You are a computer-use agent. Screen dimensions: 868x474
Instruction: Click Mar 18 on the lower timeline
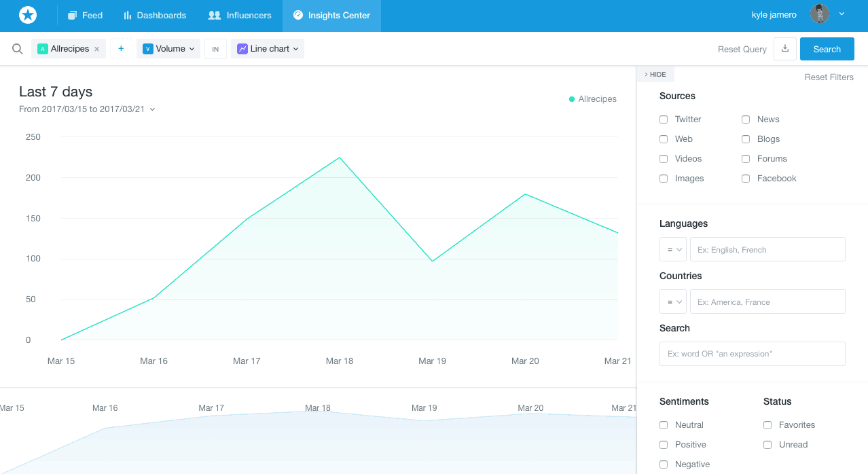(x=318, y=408)
